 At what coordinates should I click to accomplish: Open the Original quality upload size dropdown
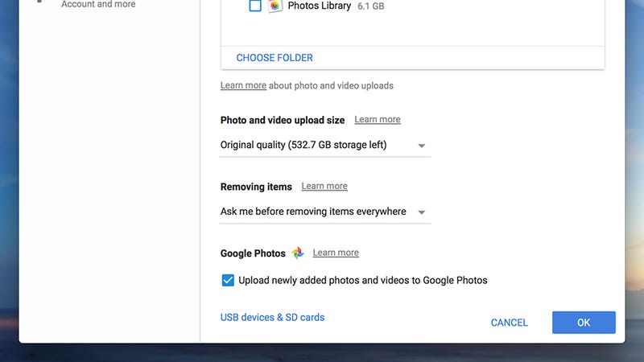[325, 146]
